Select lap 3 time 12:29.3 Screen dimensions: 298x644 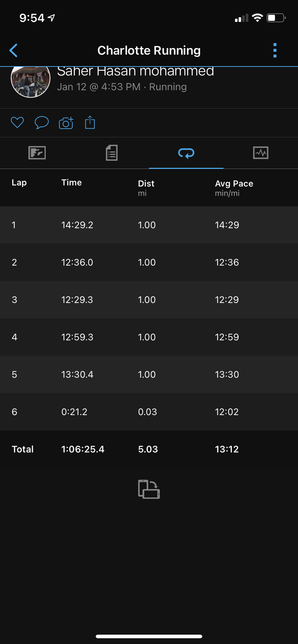77,300
